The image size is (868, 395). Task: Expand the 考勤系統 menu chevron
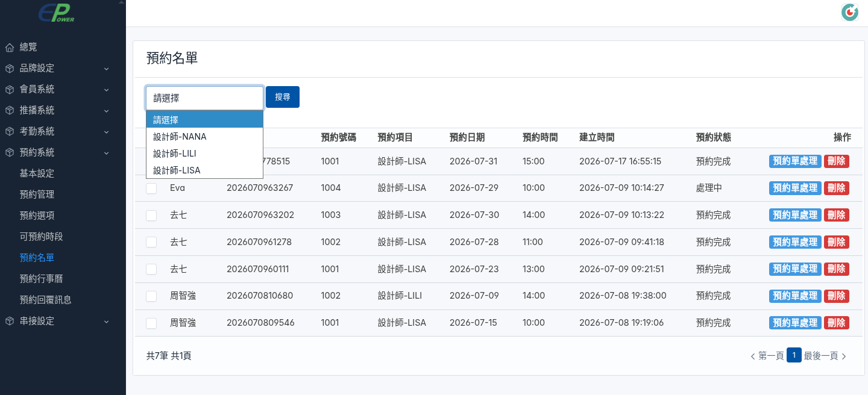coord(106,132)
